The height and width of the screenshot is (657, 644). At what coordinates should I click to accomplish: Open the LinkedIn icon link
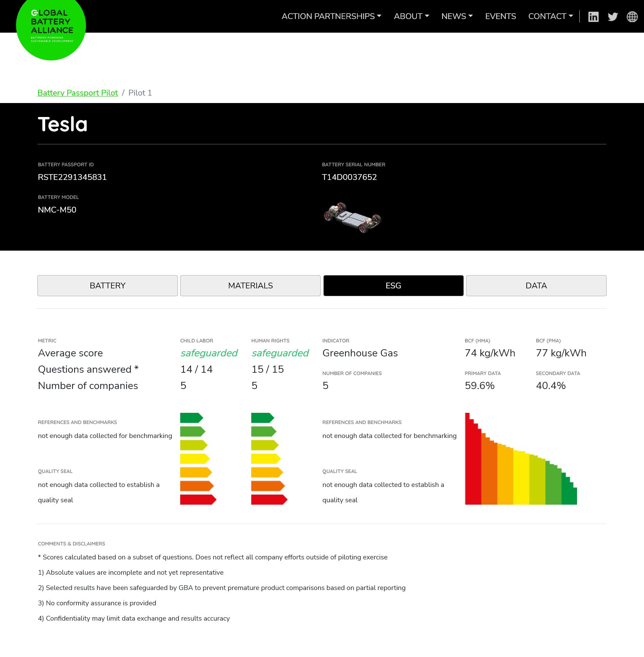[593, 17]
